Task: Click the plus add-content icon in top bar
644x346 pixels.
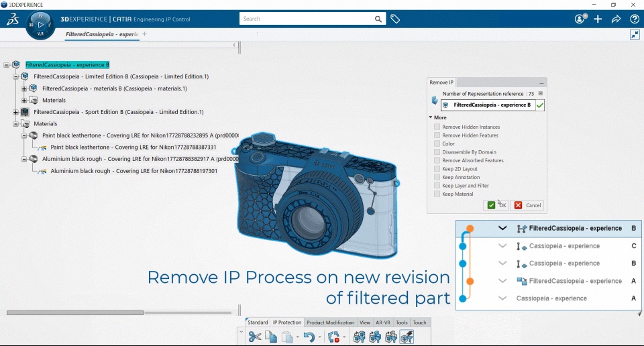Action: 598,19
